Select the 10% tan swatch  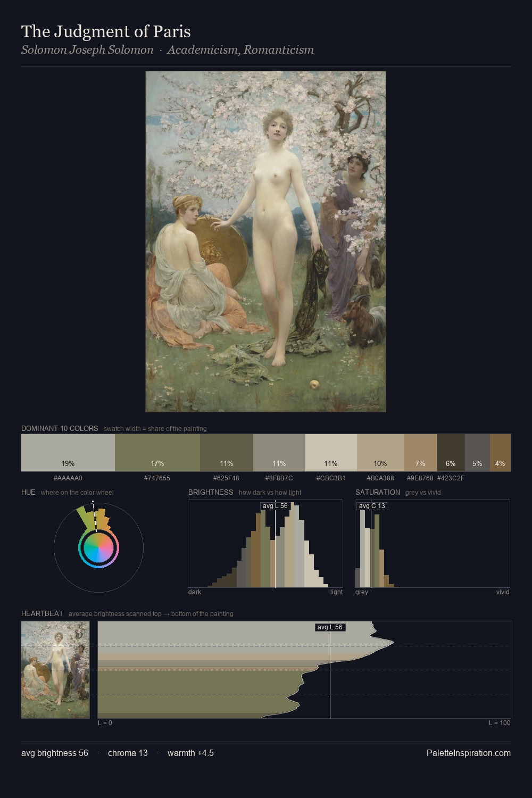click(x=380, y=453)
